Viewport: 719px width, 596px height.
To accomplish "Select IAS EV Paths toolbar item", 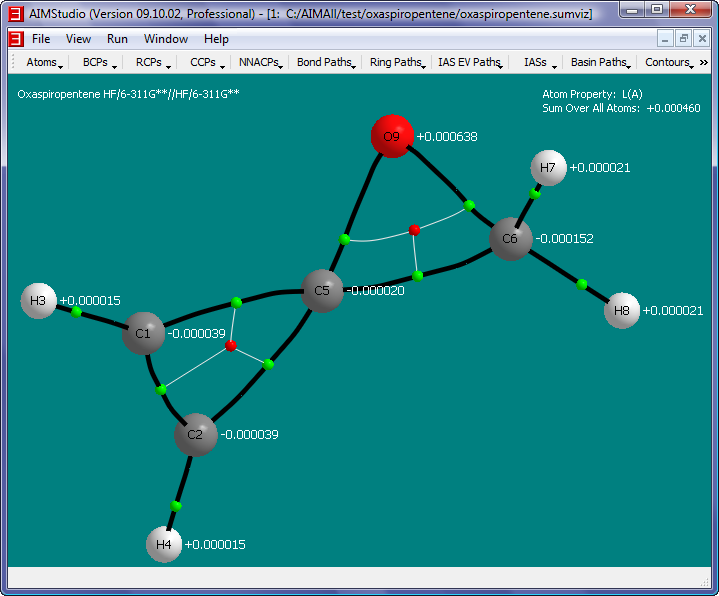I will pyautogui.click(x=470, y=62).
